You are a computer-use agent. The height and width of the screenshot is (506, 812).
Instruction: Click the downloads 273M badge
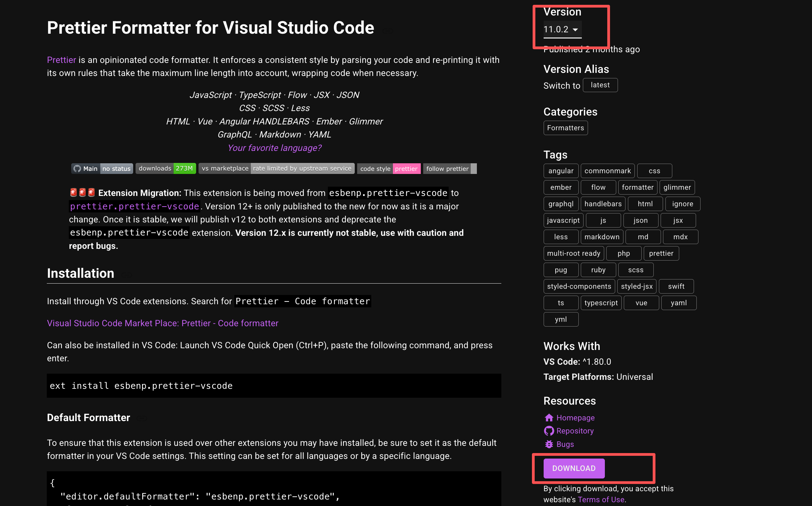click(x=165, y=168)
